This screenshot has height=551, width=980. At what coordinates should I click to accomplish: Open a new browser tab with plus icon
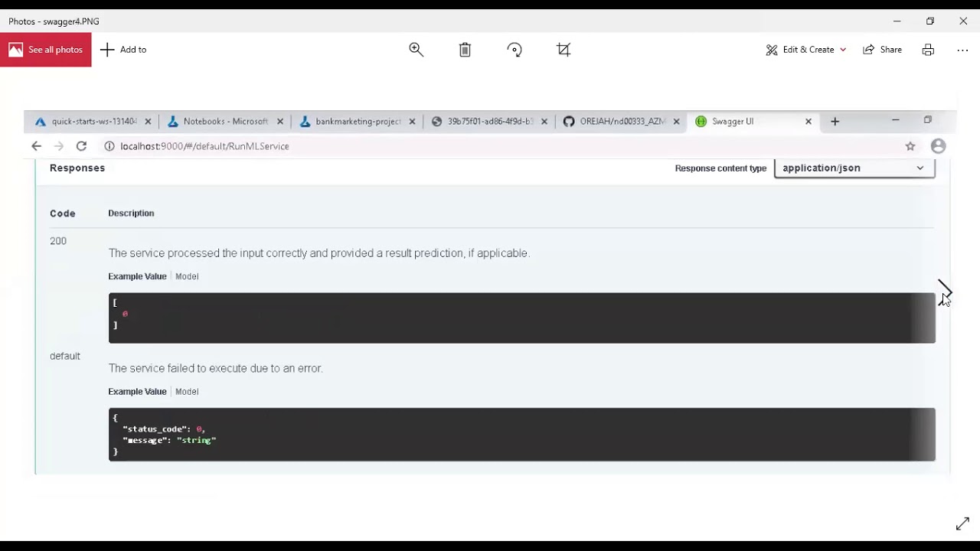point(835,122)
